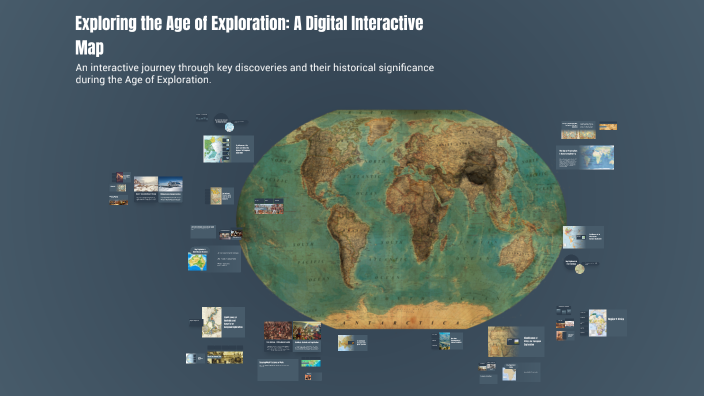Open the right battle painting card
This screenshot has height=396, width=704.
(307, 336)
